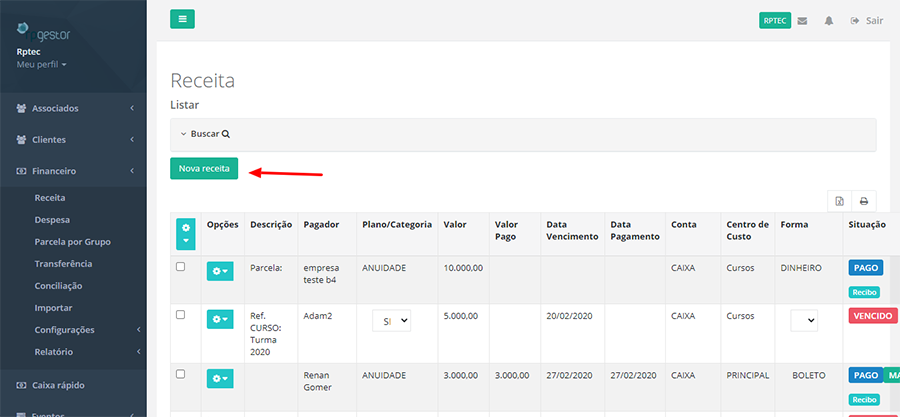Tick the checkbox for the Adam2 row

click(181, 315)
